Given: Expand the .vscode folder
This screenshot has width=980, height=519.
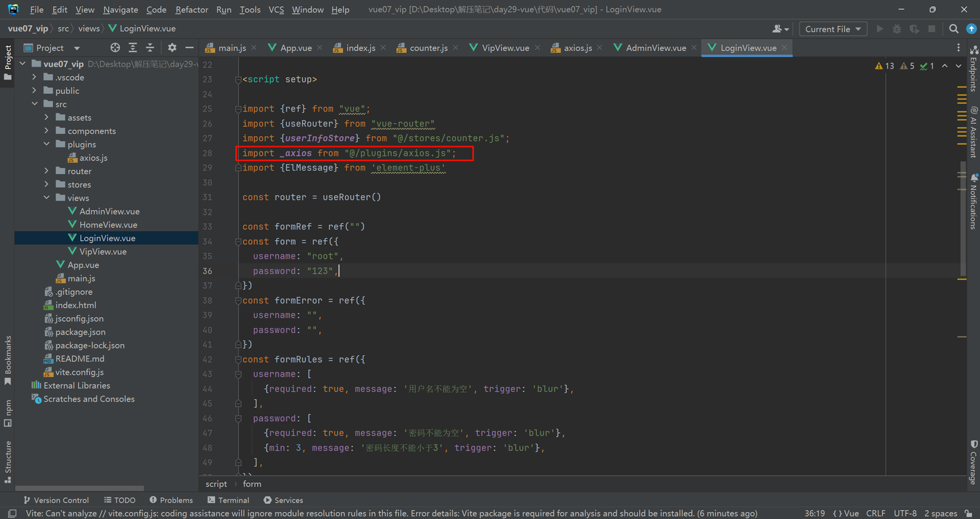Looking at the screenshot, I should pos(35,78).
